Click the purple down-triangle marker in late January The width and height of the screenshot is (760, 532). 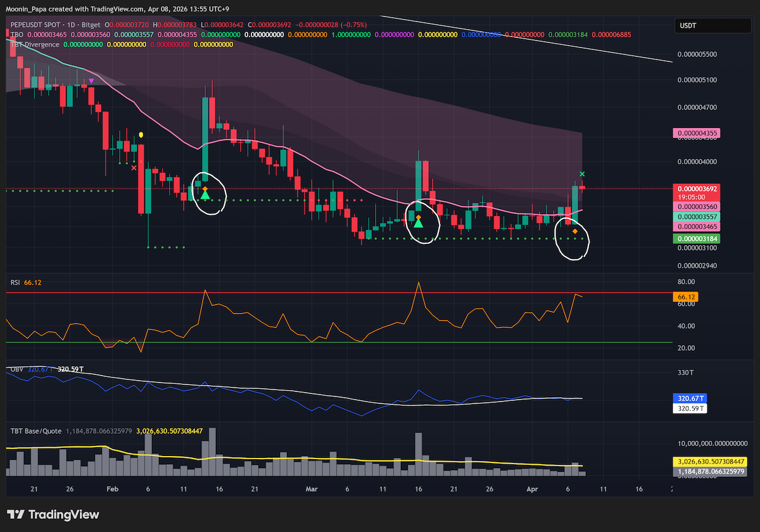pyautogui.click(x=92, y=81)
